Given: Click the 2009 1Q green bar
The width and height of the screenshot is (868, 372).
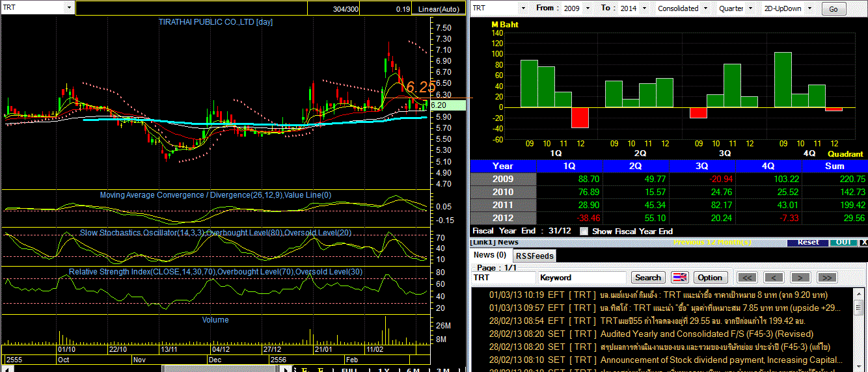Looking at the screenshot, I should (529, 83).
